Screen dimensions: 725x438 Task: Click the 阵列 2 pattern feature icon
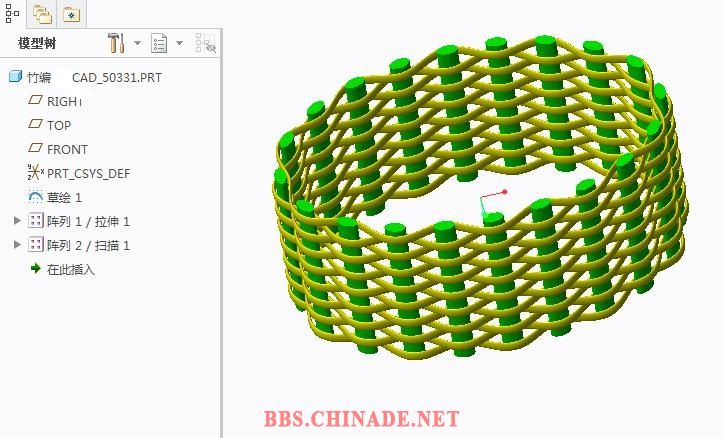pos(36,244)
